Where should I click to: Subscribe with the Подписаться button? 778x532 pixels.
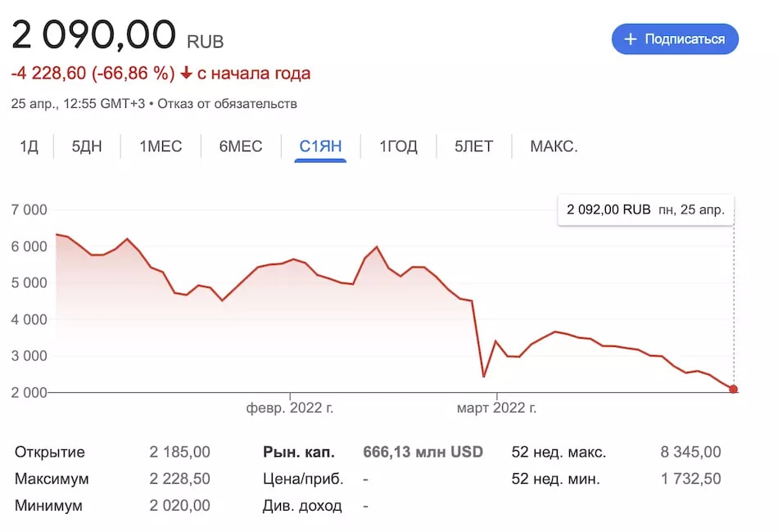[x=675, y=38]
